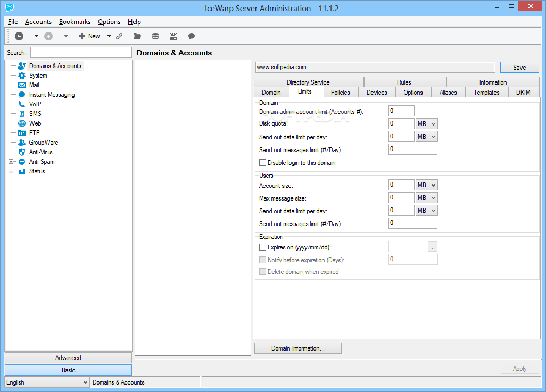This screenshot has width=546, height=392.
Task: Switch to the Rules tab
Action: click(x=404, y=82)
